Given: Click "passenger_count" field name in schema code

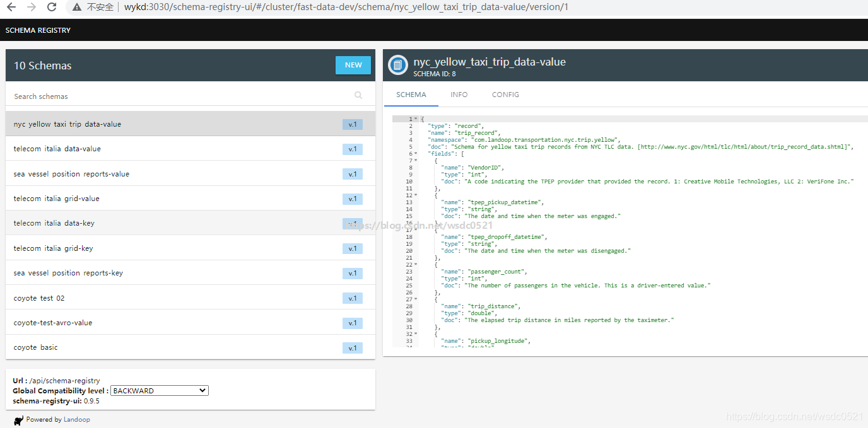Looking at the screenshot, I should coord(498,272).
